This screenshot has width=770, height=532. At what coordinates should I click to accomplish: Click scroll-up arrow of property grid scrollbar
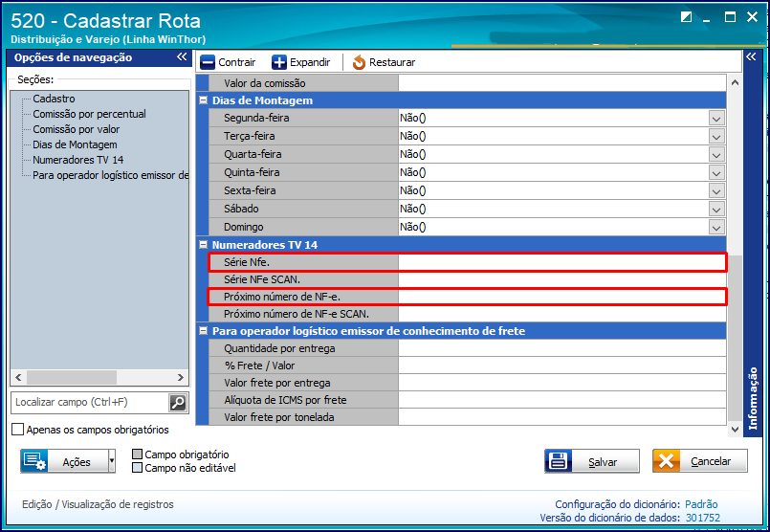point(735,82)
